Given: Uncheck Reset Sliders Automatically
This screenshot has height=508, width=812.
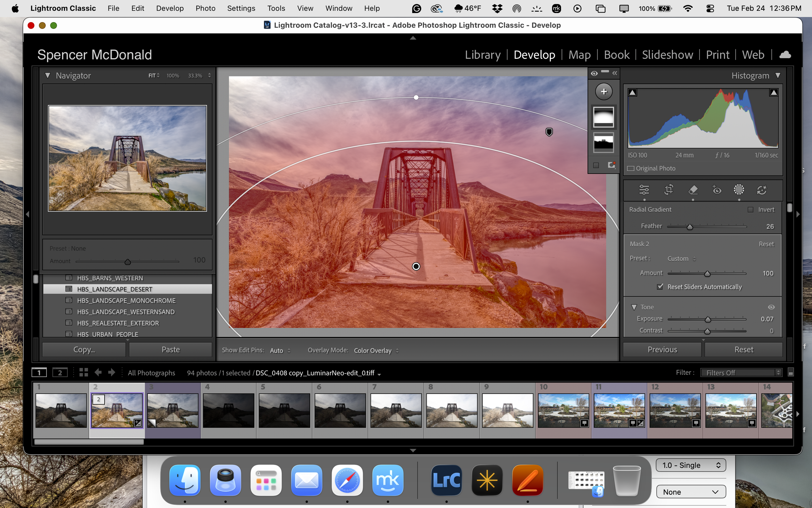Looking at the screenshot, I should tap(660, 286).
